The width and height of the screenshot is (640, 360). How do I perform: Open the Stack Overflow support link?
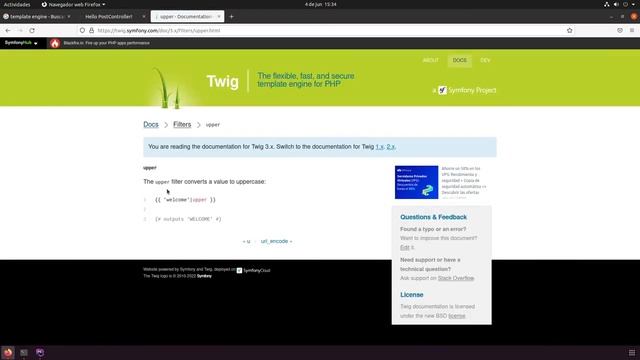click(456, 278)
